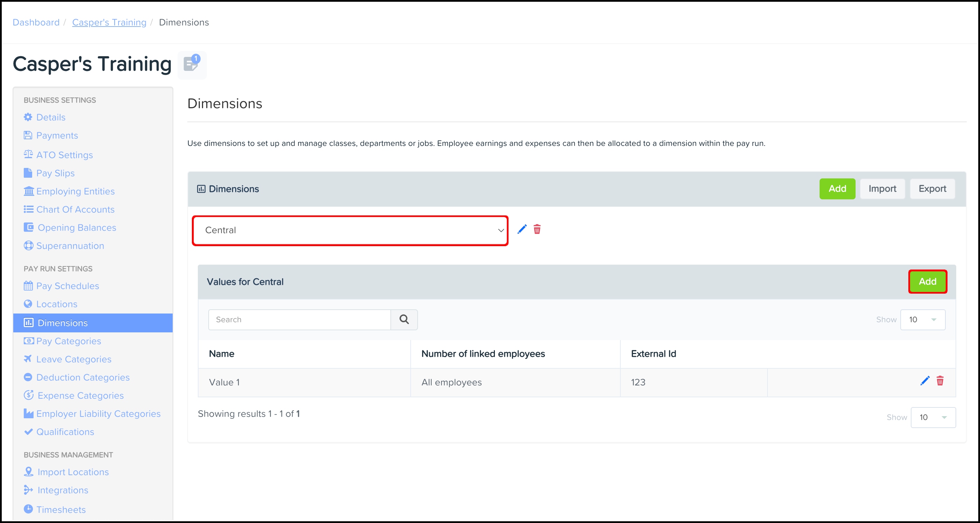This screenshot has width=980, height=523.
Task: Add a new dimension with green button
Action: coord(837,189)
